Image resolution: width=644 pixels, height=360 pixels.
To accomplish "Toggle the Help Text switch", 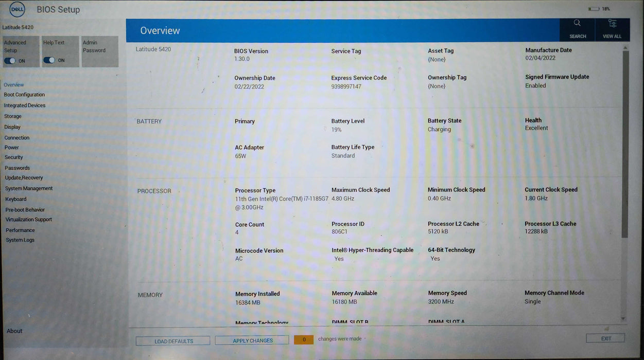I will pos(49,60).
